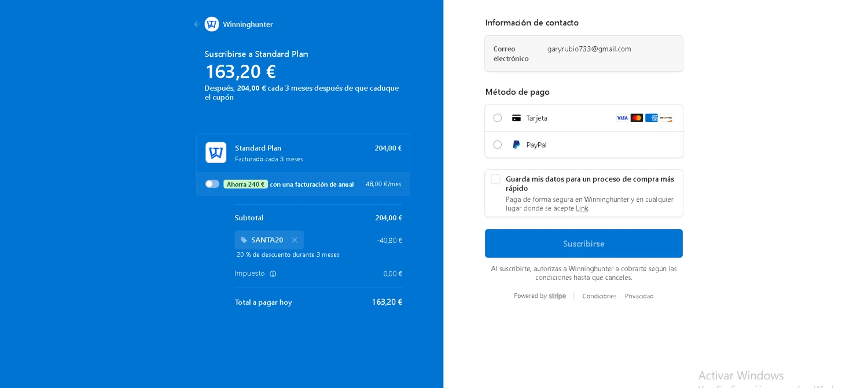The height and width of the screenshot is (388, 868).
Task: Open the Condiciones link
Action: [x=599, y=296]
